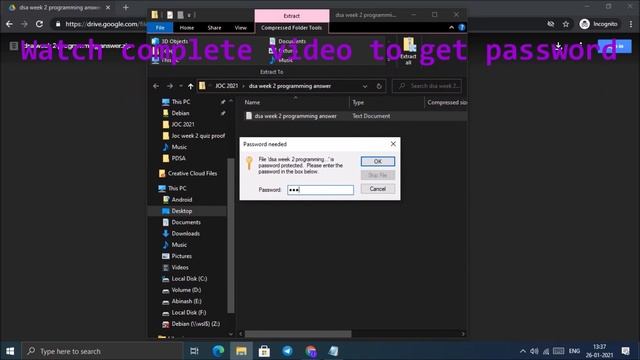Open PDSA folder in sidebar
The width and height of the screenshot is (640, 360).
pyautogui.click(x=178, y=158)
